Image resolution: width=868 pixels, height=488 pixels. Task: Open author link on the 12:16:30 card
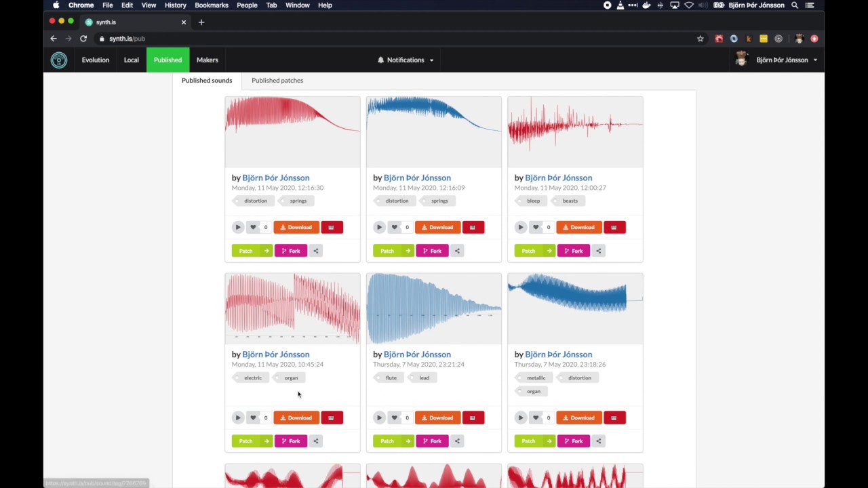[x=276, y=178]
